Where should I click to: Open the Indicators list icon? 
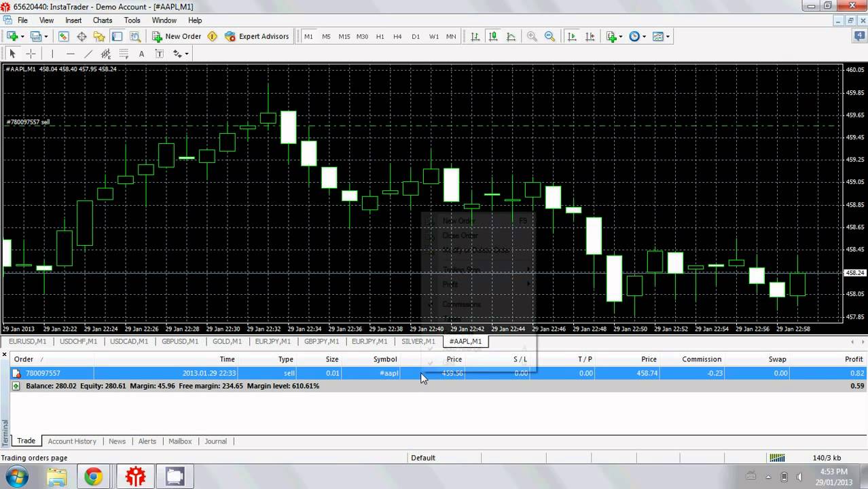pyautogui.click(x=611, y=37)
